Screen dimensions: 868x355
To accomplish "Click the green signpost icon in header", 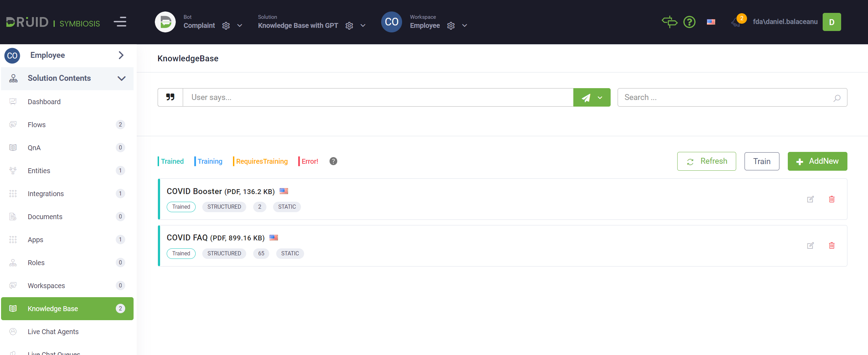I will (x=669, y=22).
